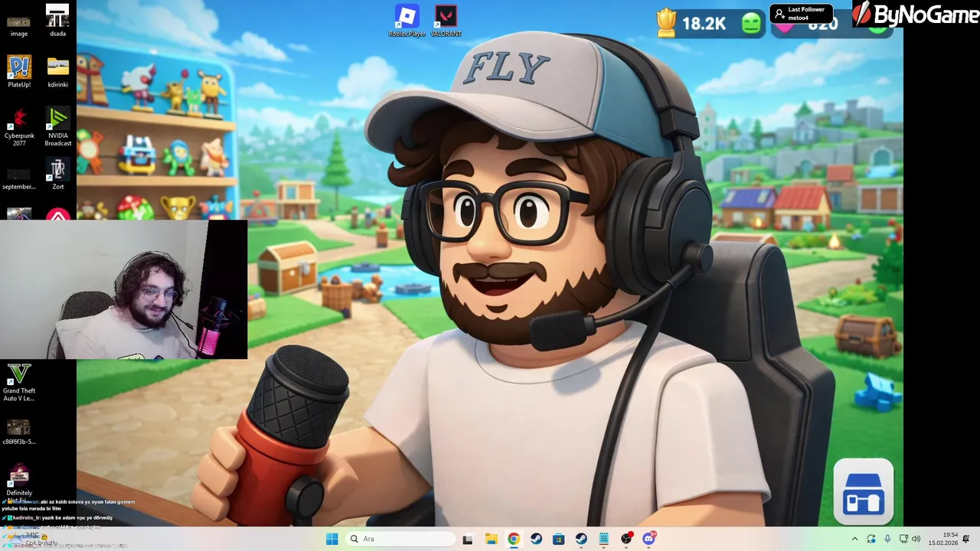The height and width of the screenshot is (551, 980).
Task: Launch the NVIDIA Broadcast shortcut
Action: pyautogui.click(x=58, y=126)
